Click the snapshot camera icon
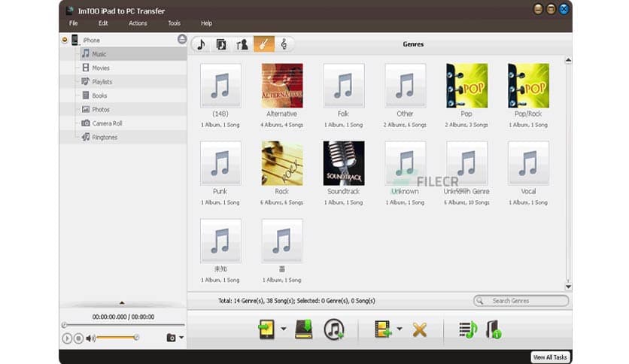629x364 pixels. (171, 338)
